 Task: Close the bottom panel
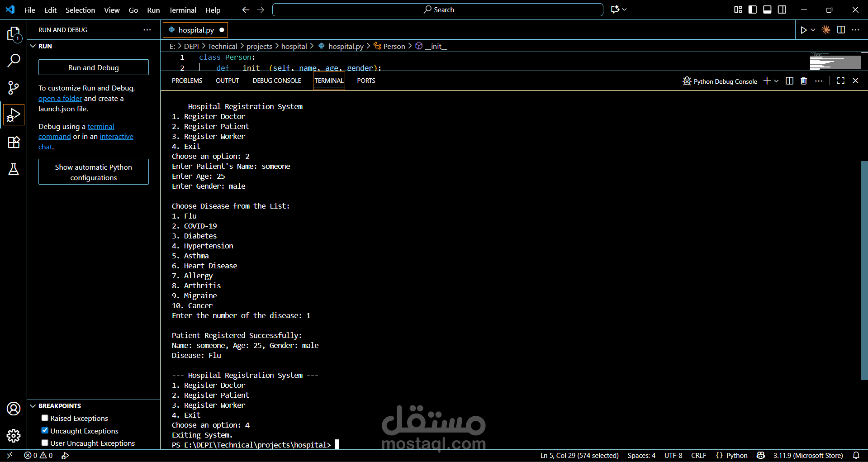[x=855, y=81]
